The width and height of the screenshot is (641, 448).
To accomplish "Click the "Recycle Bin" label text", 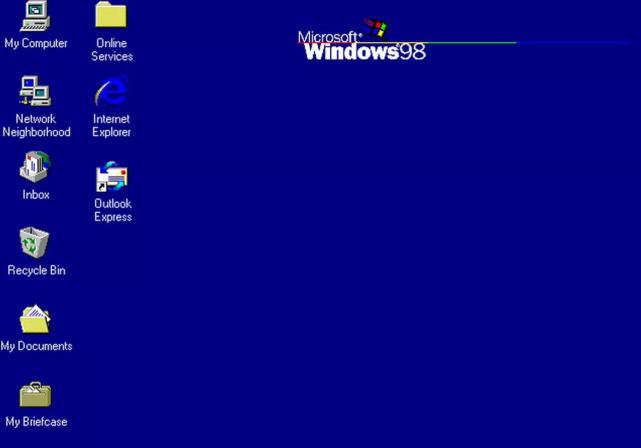I will [x=36, y=270].
